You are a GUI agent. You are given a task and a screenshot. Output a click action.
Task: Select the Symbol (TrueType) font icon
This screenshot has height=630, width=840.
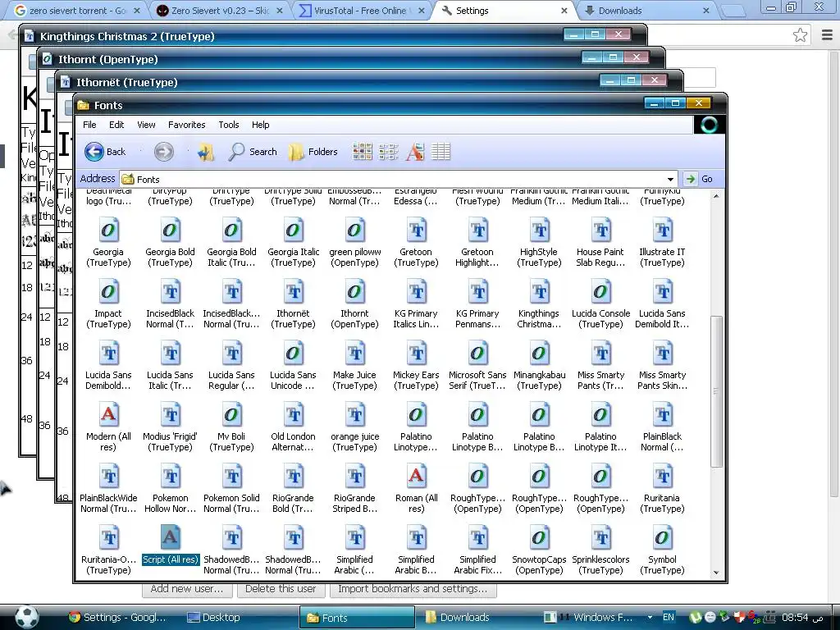click(x=663, y=537)
